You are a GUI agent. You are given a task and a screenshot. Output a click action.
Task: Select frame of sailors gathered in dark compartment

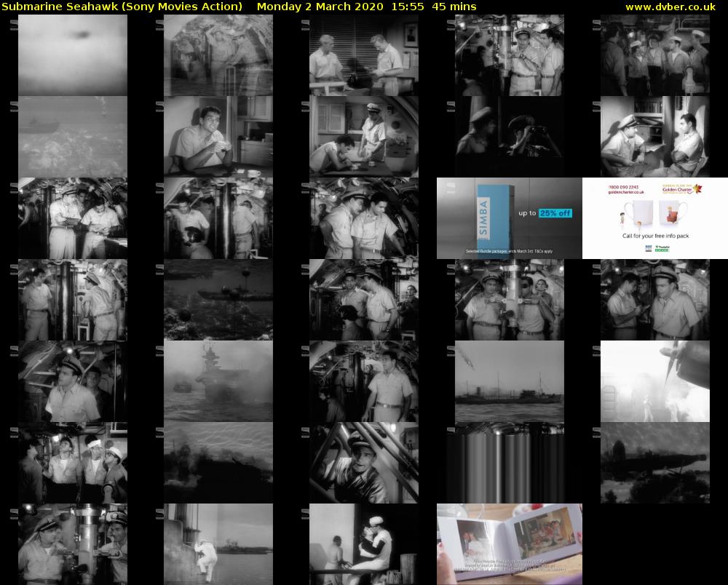655,55
